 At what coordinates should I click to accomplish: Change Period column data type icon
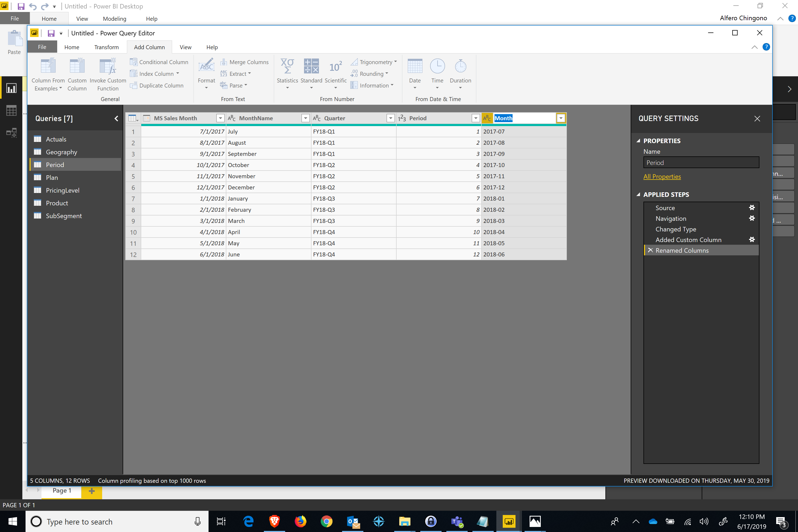tap(402, 118)
